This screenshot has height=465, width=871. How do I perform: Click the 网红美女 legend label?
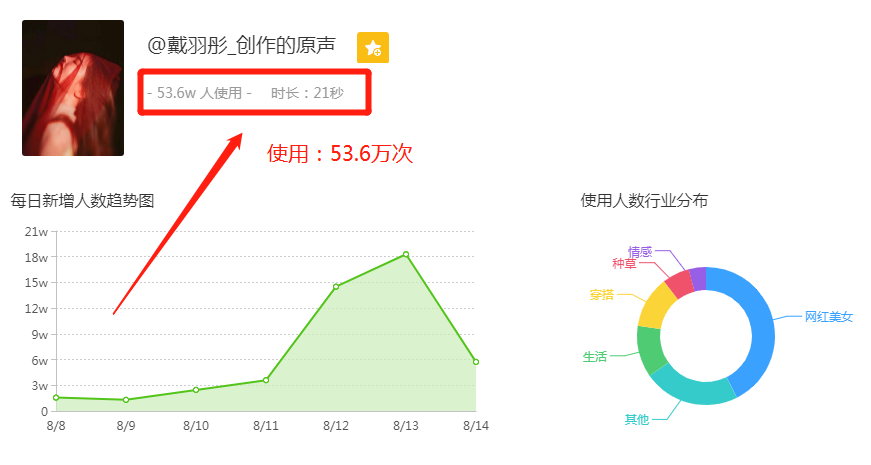pyautogui.click(x=828, y=317)
